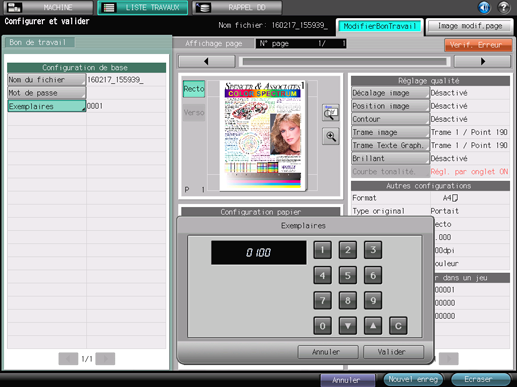The width and height of the screenshot is (517, 387).
Task: Click the page detail view magnifier icon
Action: pos(331,113)
